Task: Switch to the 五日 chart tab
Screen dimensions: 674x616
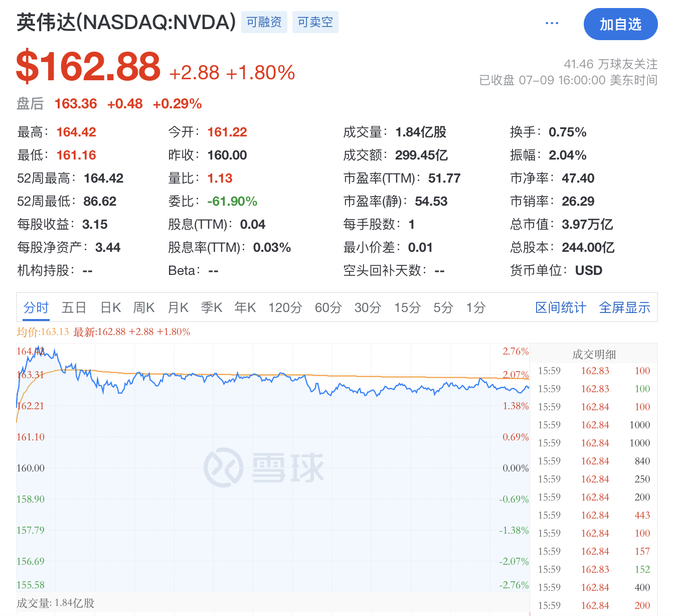Action: (x=74, y=307)
